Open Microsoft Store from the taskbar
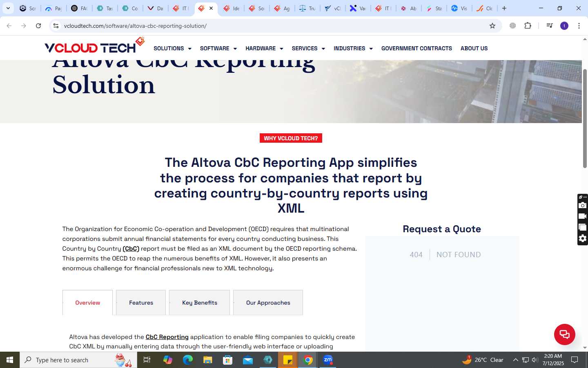Screen dimensions: 588x368 228,360
